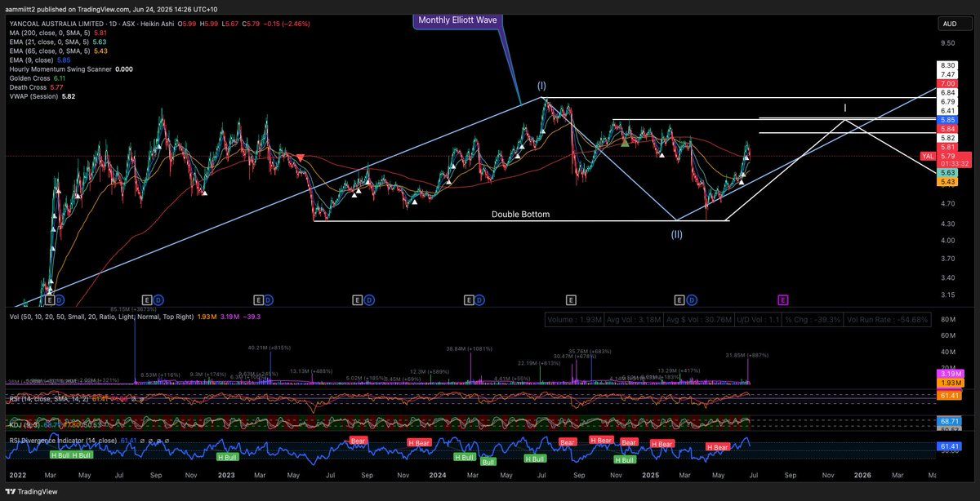980x501 pixels.
Task: Select the VWAP (Session) legend entry
Action: (x=42, y=96)
